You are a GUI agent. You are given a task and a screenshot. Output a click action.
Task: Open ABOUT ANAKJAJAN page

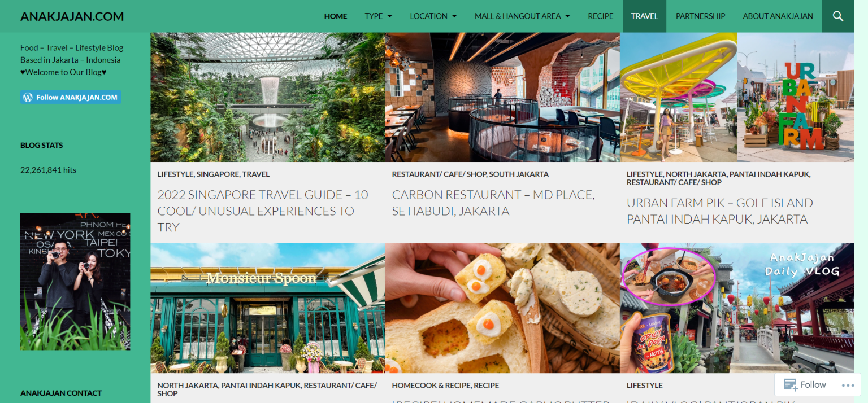tap(778, 16)
